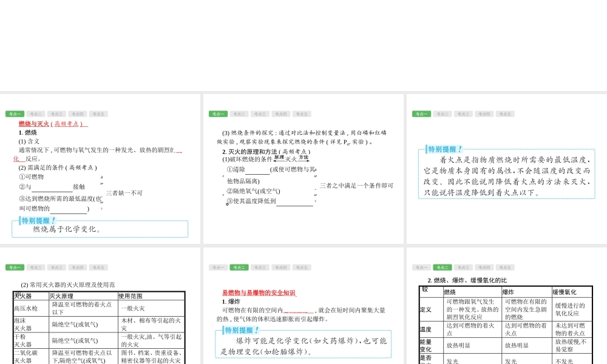Go to 考点一 on the 燃烧、爆炸、缓慢氧化 comparison slide
Image resolution: width=607 pixels, height=364 pixels.
pyautogui.click(x=422, y=268)
